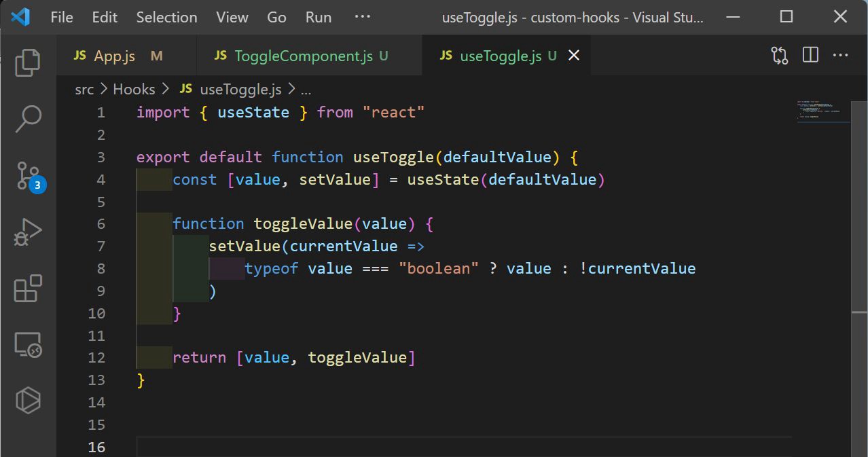Click the "react" string on line 1

[393, 113]
